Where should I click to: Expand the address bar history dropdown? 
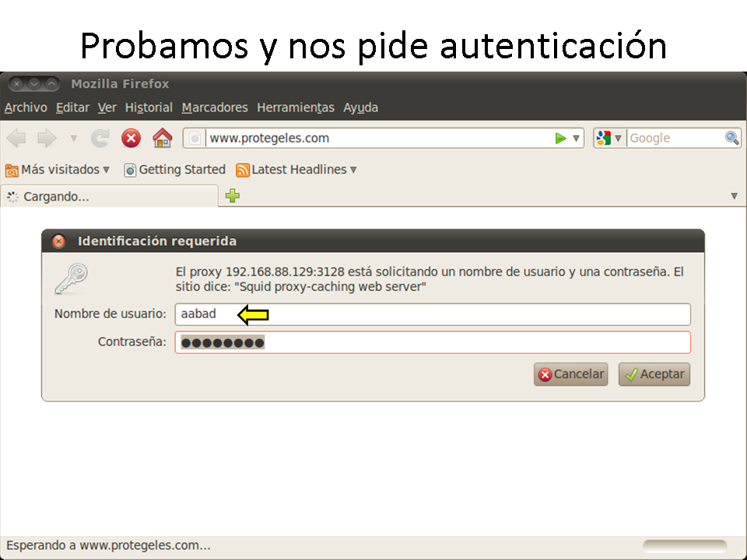pyautogui.click(x=577, y=138)
